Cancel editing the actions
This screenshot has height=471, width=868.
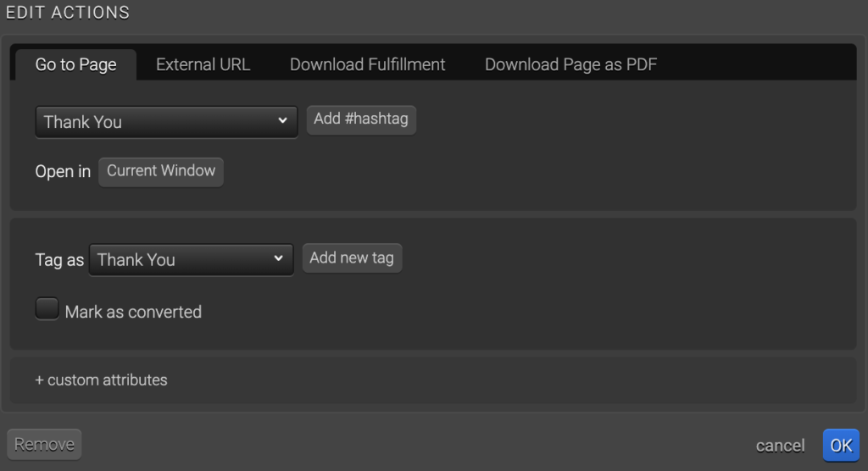[780, 446]
